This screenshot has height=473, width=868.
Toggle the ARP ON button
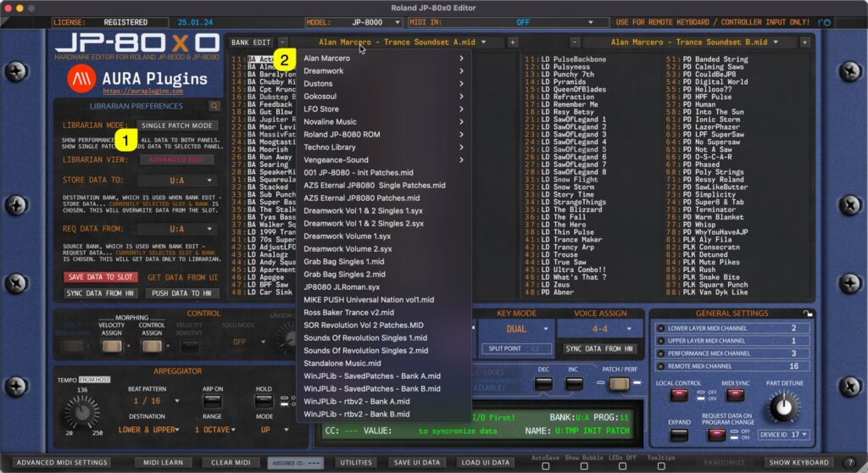pyautogui.click(x=212, y=400)
